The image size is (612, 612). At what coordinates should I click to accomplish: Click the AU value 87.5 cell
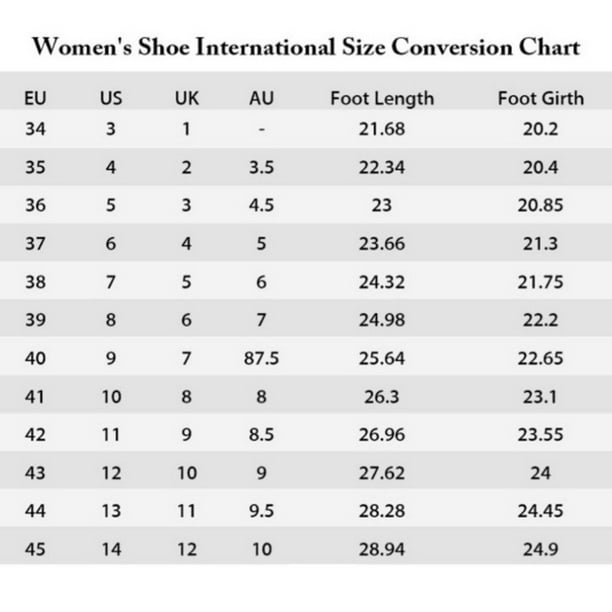[262, 358]
